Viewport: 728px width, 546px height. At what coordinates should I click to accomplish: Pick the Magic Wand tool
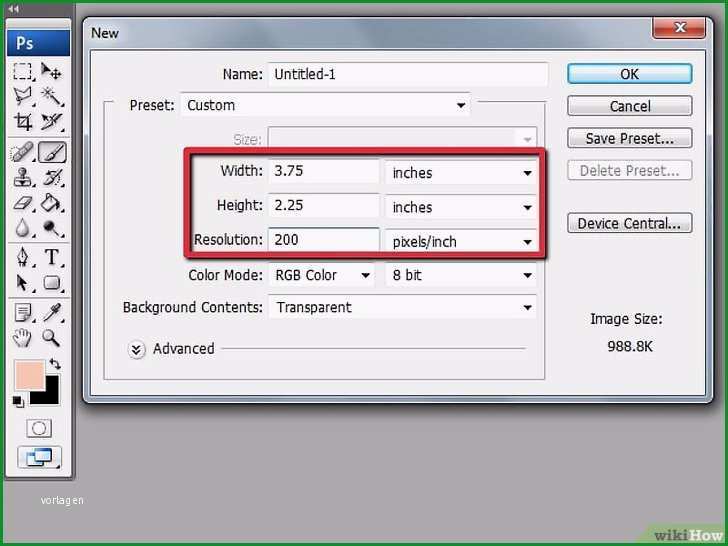pos(51,96)
